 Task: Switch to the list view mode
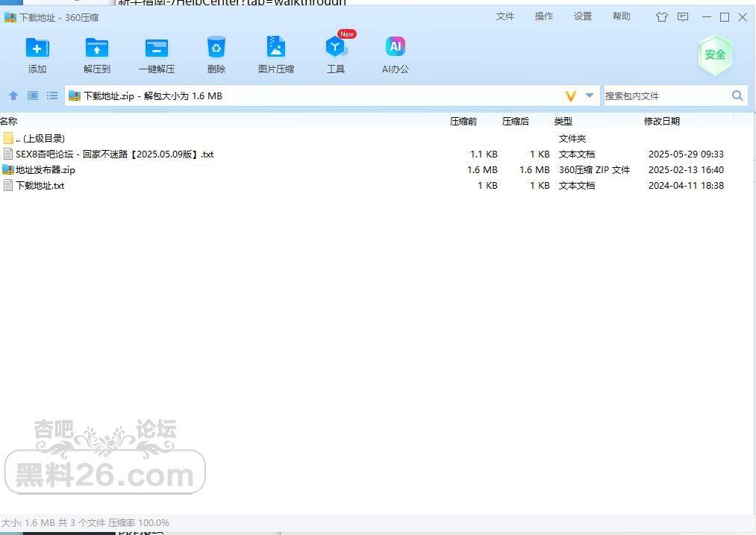point(52,96)
